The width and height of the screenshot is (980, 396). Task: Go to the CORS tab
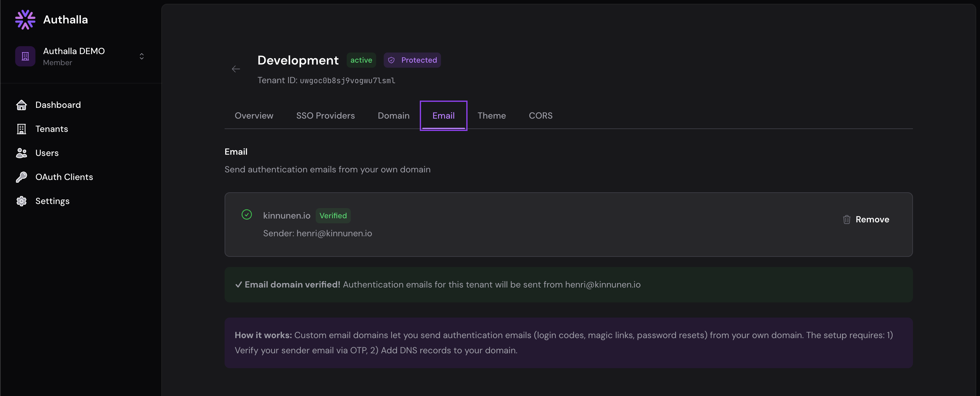click(x=540, y=116)
